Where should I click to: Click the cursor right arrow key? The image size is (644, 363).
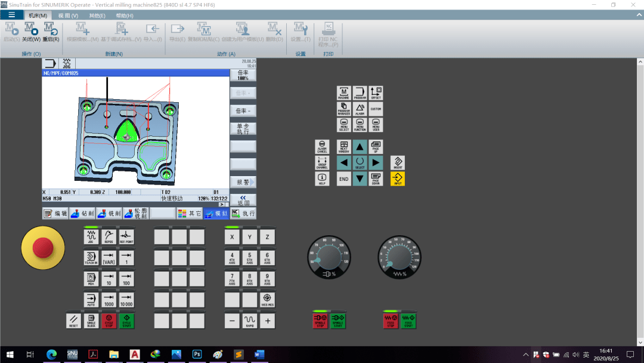coord(376,163)
